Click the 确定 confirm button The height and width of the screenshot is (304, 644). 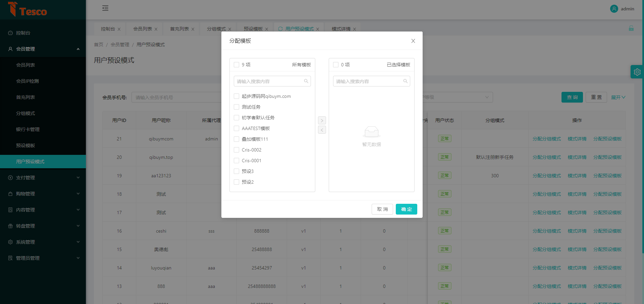click(406, 209)
